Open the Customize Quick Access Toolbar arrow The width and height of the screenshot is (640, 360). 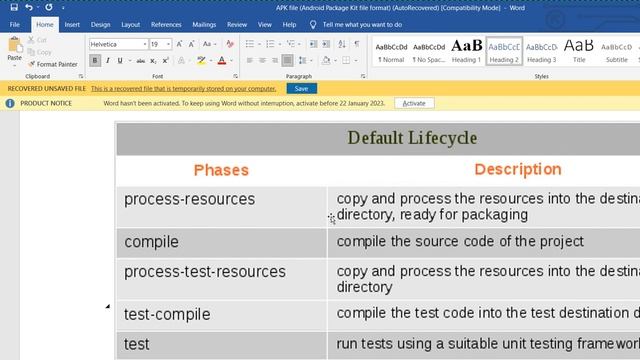[x=63, y=8]
